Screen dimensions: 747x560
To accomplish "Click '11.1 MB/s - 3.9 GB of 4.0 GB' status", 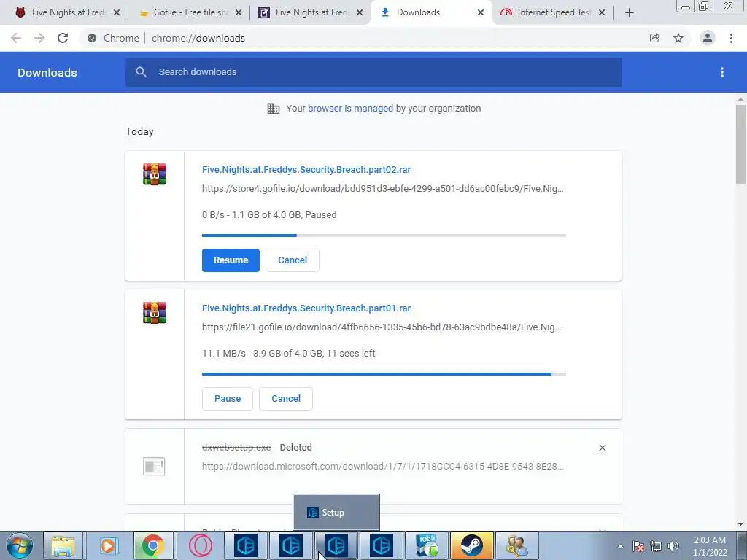I will (x=289, y=354).
